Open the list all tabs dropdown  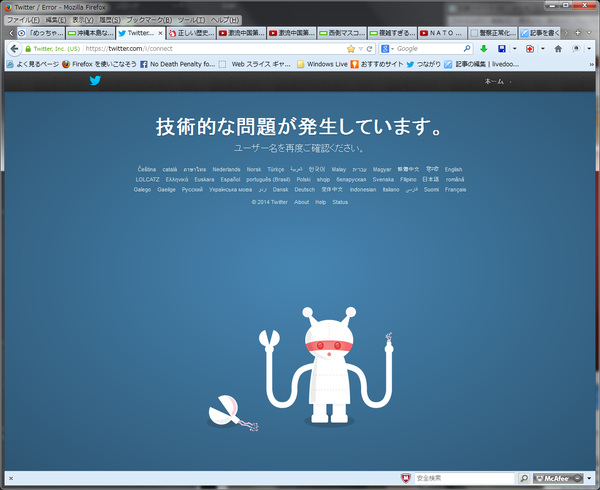589,33
